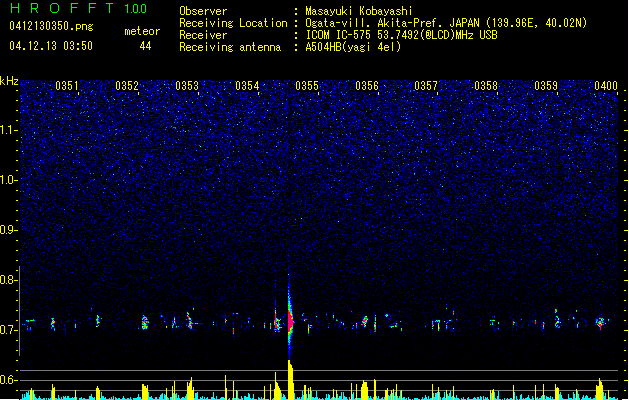Click the A504HB(yagi 4el) antenna text
Image resolution: width=629 pixels, height=400 pixels.
point(353,47)
